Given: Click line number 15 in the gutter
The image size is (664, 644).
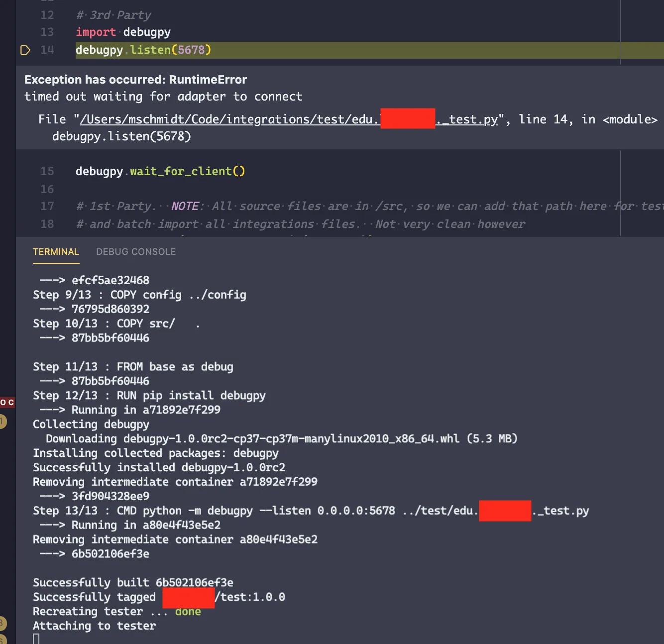Looking at the screenshot, I should [47, 171].
